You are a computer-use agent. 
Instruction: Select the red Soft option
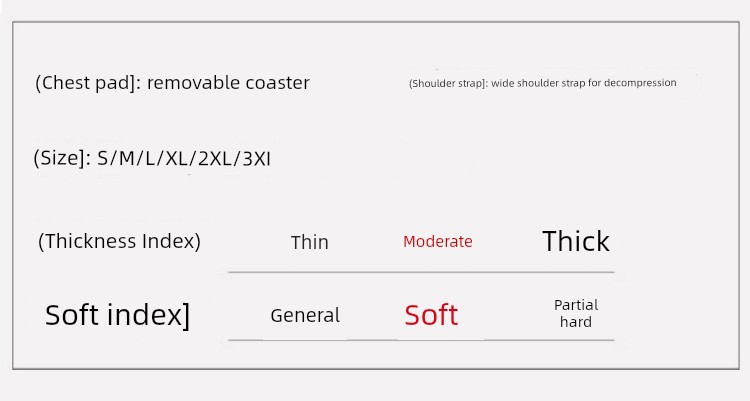coord(431,315)
